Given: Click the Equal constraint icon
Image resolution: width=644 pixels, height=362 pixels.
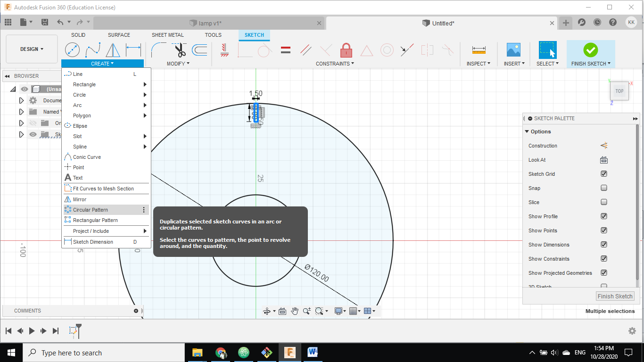Looking at the screenshot, I should point(285,49).
